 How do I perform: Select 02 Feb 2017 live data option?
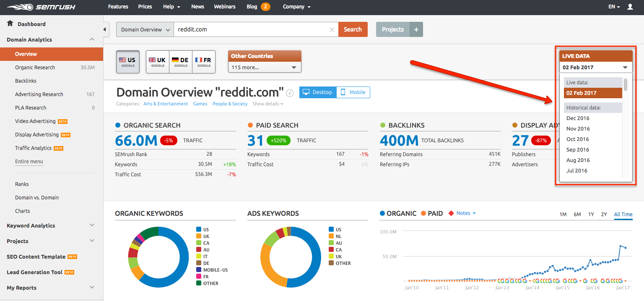pyautogui.click(x=593, y=93)
